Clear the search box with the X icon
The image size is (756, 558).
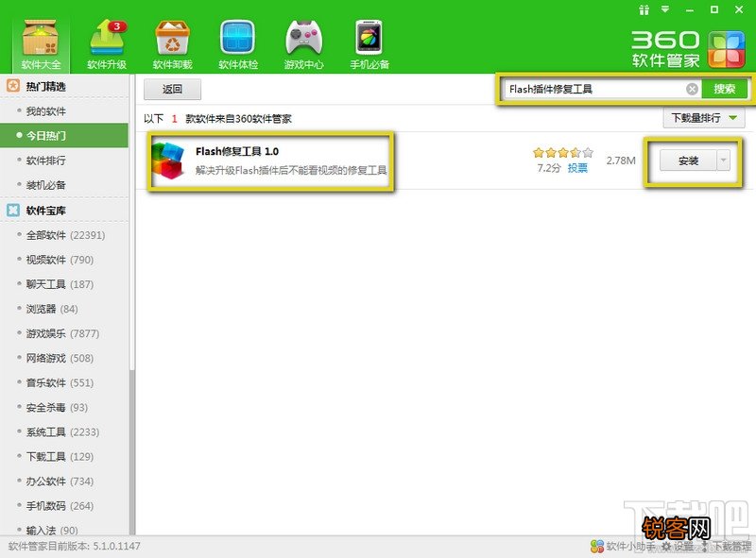pyautogui.click(x=692, y=90)
